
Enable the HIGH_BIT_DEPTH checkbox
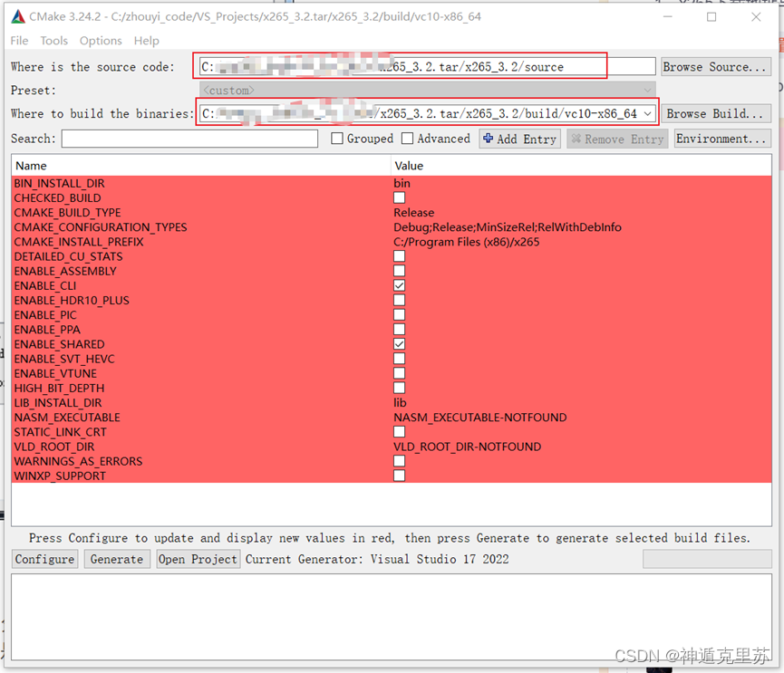click(x=399, y=388)
